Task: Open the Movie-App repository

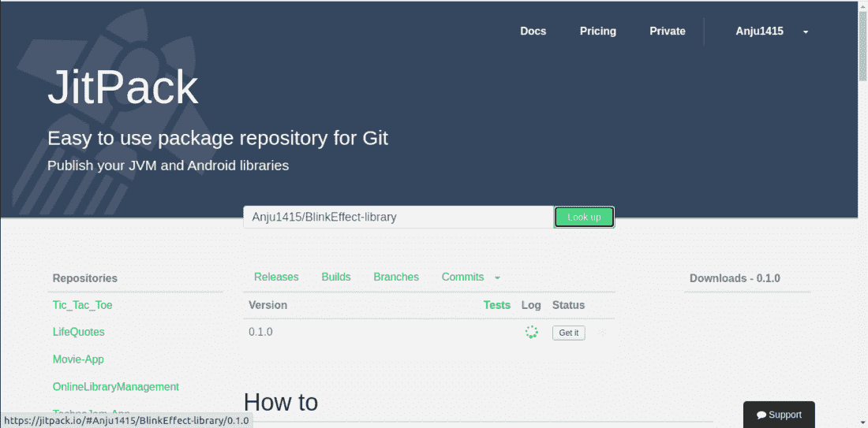Action: point(78,359)
